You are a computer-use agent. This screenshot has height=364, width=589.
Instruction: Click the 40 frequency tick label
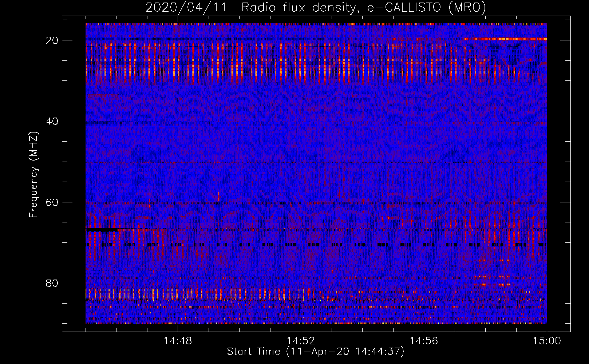coord(52,121)
